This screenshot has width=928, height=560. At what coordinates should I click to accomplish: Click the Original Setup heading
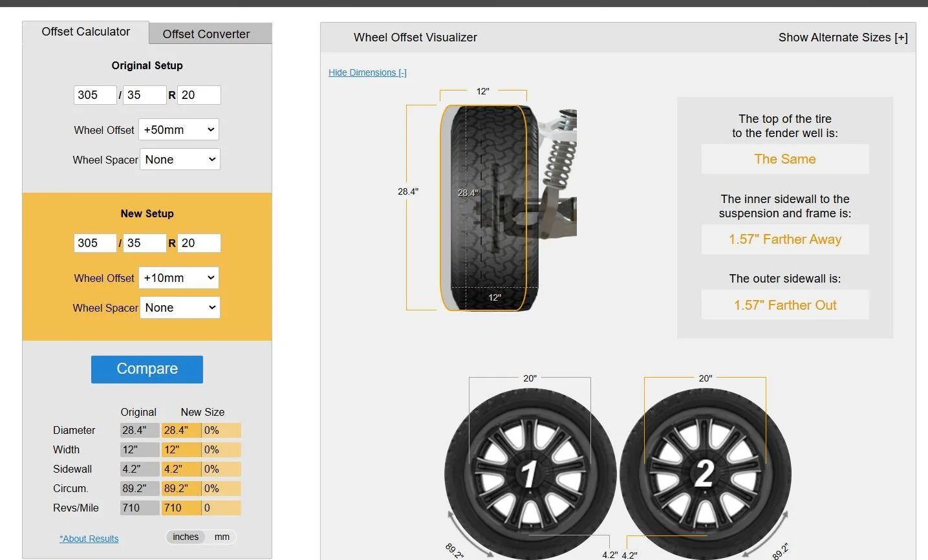[147, 65]
